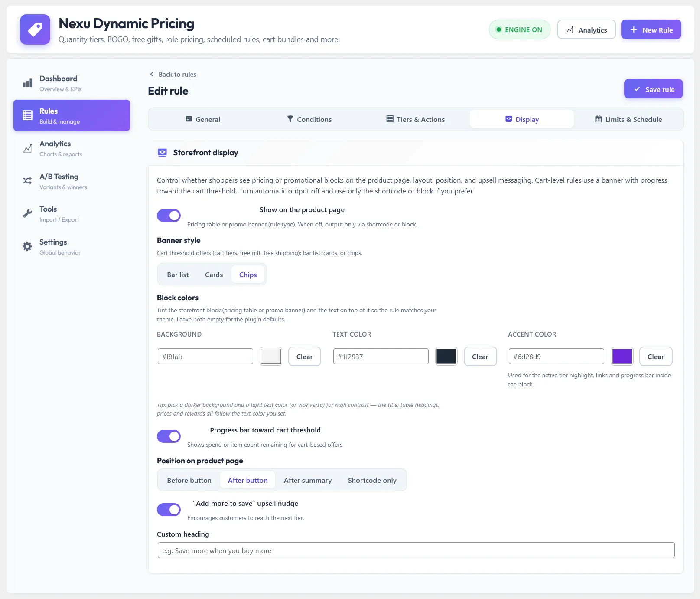The width and height of the screenshot is (700, 599).
Task: Click the back chevron next to Back to rules
Action: pyautogui.click(x=152, y=74)
